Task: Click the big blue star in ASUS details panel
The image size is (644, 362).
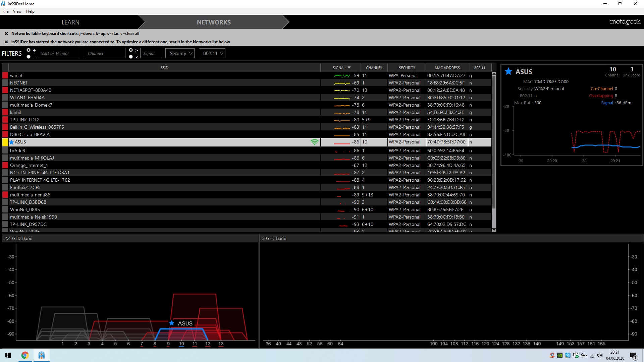Action: [x=508, y=71]
